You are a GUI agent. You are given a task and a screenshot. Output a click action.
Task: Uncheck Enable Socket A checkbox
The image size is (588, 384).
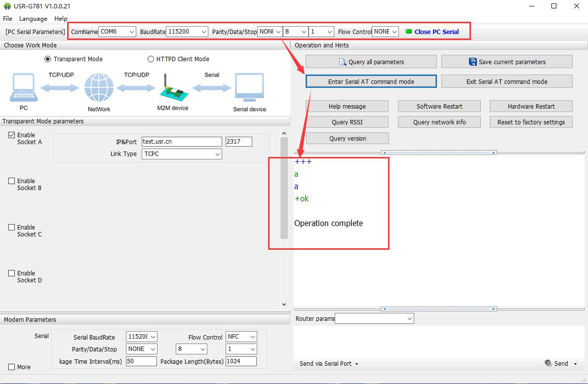pos(12,135)
